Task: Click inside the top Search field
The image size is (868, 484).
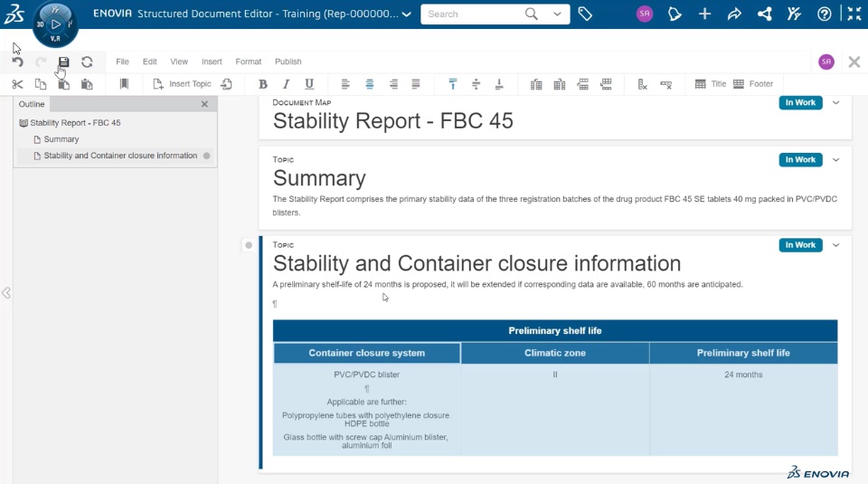Action: point(470,14)
